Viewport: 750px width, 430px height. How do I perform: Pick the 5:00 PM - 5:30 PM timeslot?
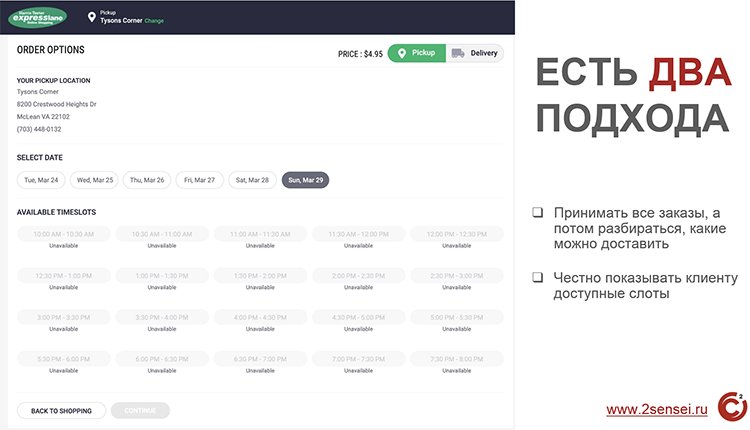click(457, 318)
